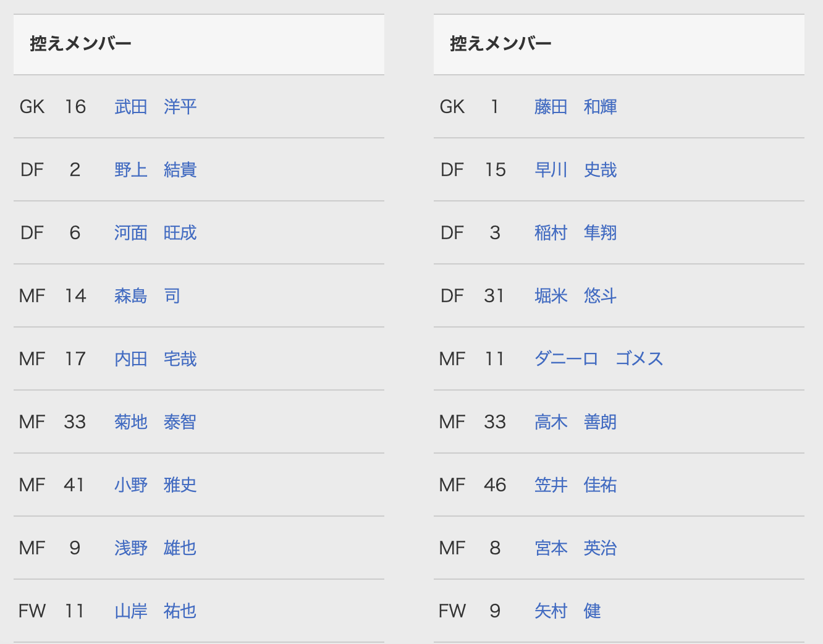Click defender 早川 史哉 name

(576, 170)
